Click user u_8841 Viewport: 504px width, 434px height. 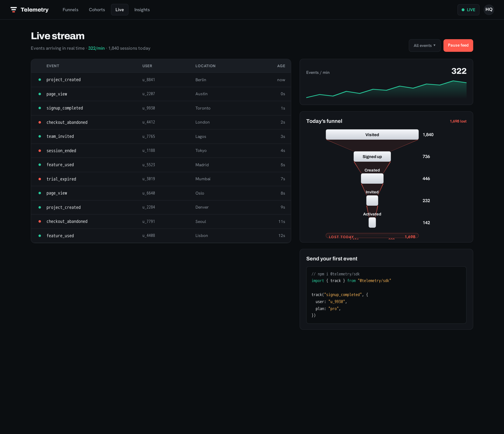[149, 80]
